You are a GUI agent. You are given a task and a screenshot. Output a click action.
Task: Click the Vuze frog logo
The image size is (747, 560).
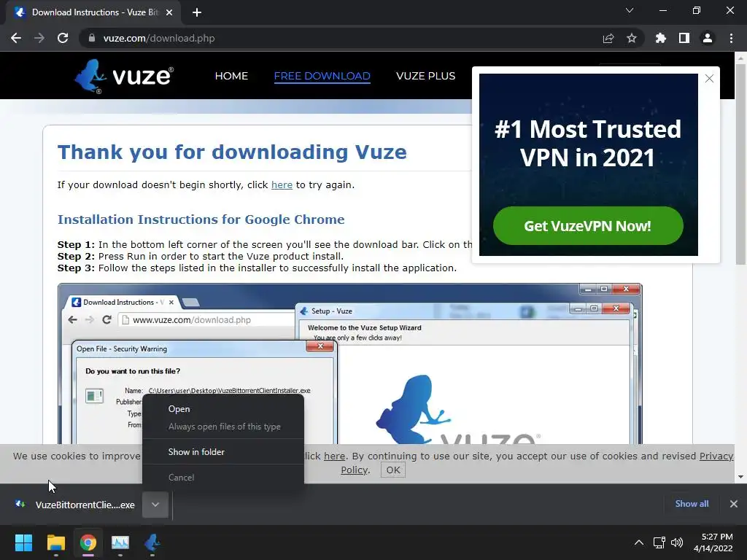tap(124, 76)
